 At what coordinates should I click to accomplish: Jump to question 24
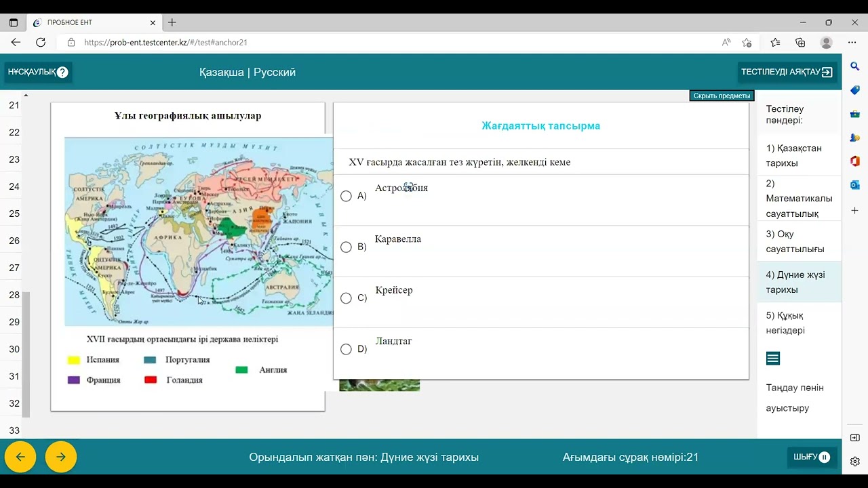(x=14, y=186)
